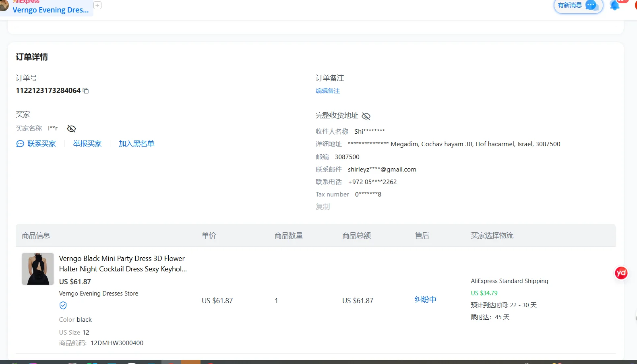This screenshot has width=637, height=364.
Task: Show the full shipping address via eye icon
Action: [x=366, y=116]
